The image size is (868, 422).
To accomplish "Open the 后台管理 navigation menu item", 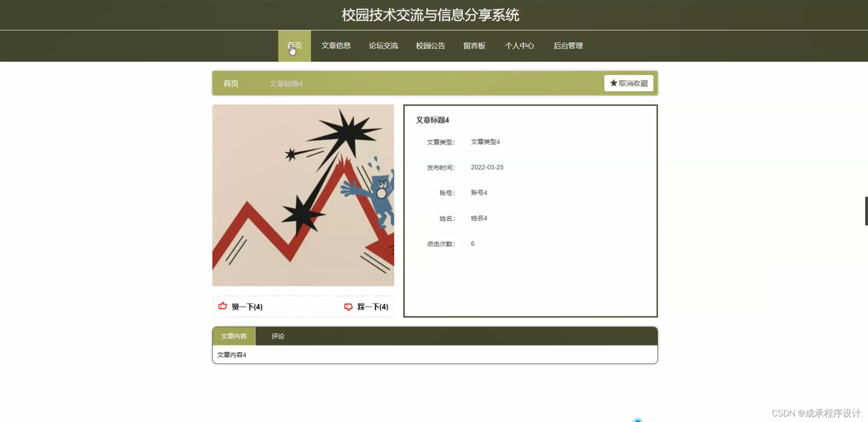I will coord(568,46).
